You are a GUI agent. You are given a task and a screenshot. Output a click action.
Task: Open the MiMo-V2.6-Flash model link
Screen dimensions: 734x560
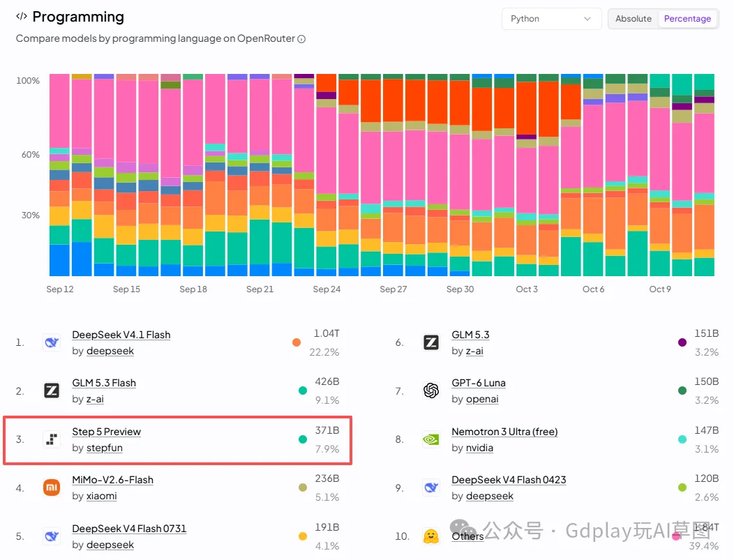pos(113,480)
